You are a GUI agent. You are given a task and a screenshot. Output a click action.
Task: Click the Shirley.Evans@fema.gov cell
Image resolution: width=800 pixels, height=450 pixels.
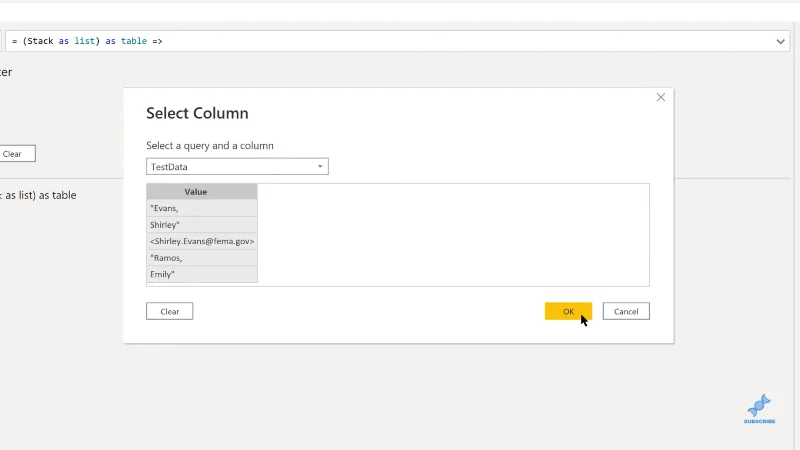click(x=202, y=241)
